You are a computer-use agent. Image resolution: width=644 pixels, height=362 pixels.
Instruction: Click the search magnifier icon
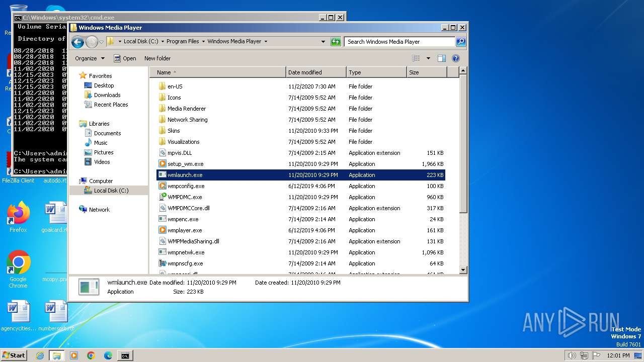pyautogui.click(x=461, y=42)
